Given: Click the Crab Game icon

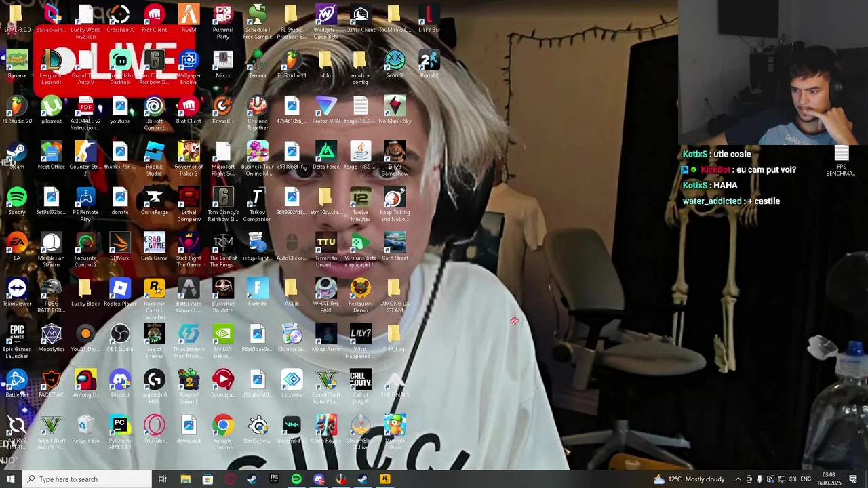Looking at the screenshot, I should point(154,247).
